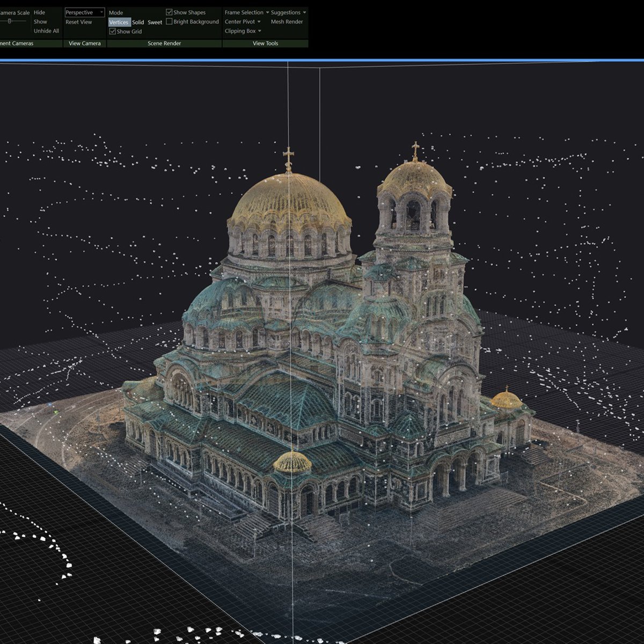The image size is (644, 644).
Task: Click Center Pivot
Action: (x=239, y=22)
